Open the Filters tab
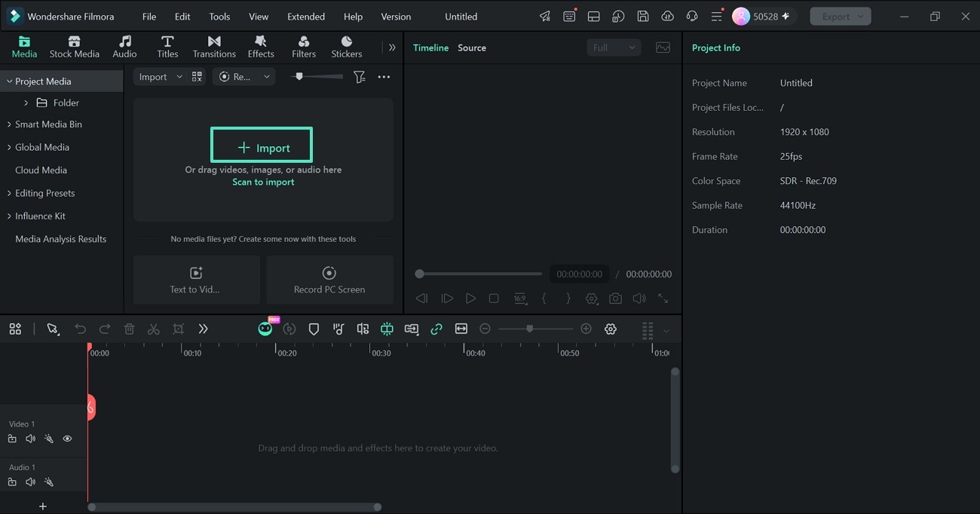980x514 pixels. 304,47
